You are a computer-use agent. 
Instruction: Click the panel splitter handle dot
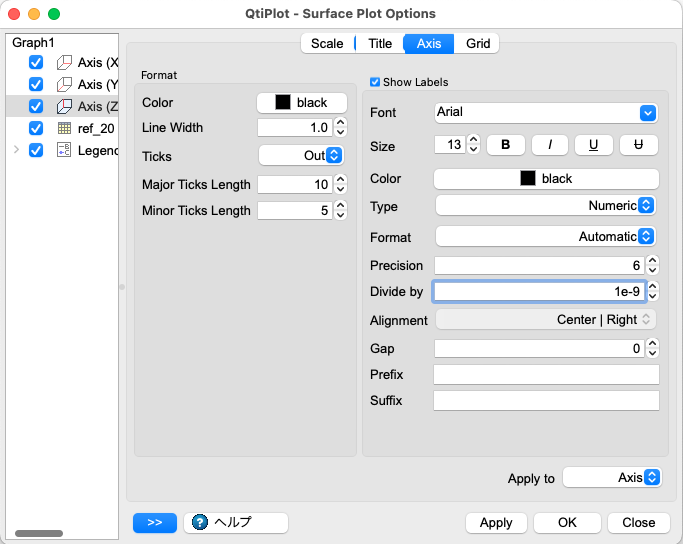click(x=122, y=287)
